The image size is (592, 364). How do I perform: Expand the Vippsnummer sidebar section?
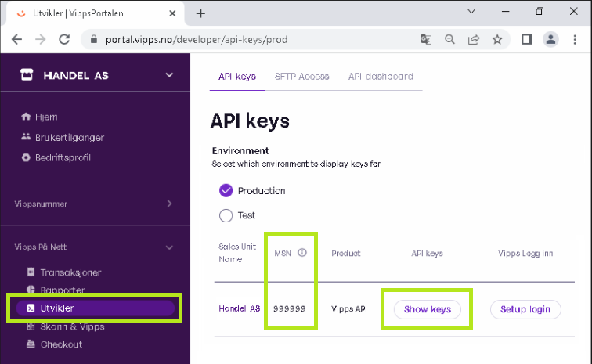169,204
